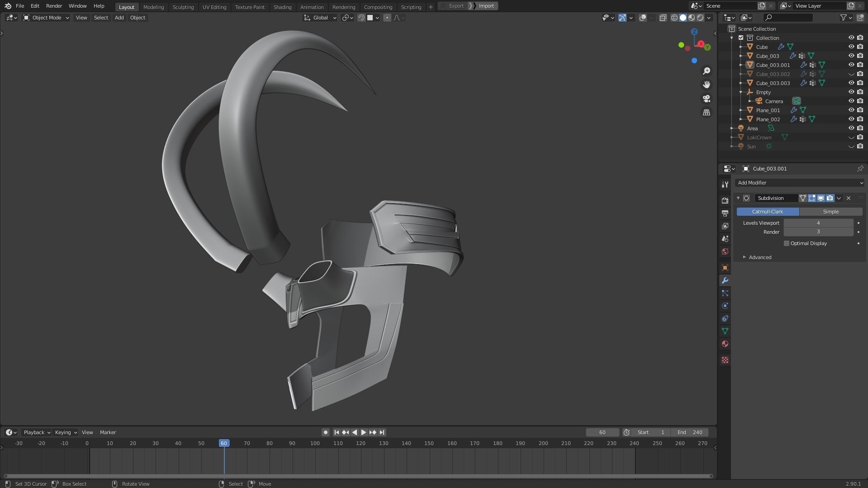Viewport: 868px width, 488px height.
Task: Open the View Layer properties tab
Action: click(725, 226)
